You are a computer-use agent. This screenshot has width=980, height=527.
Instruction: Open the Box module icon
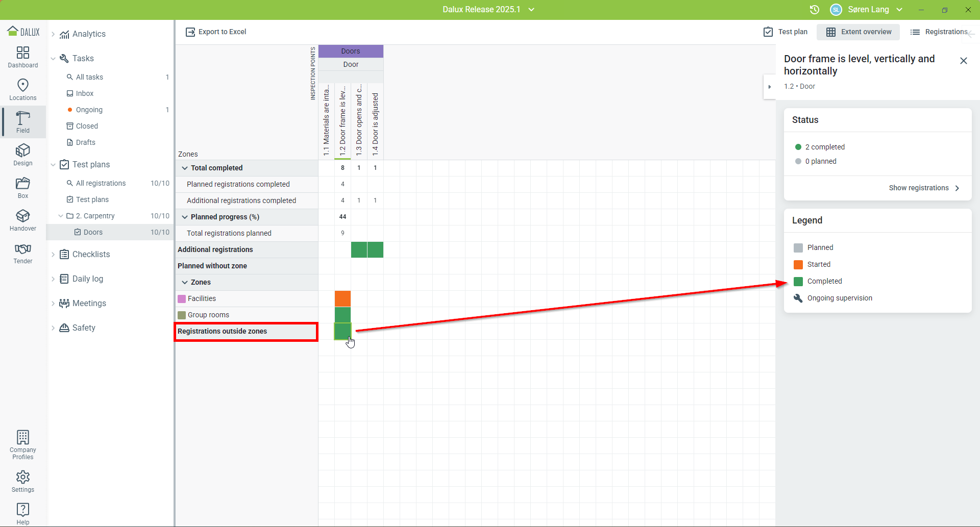23,187
